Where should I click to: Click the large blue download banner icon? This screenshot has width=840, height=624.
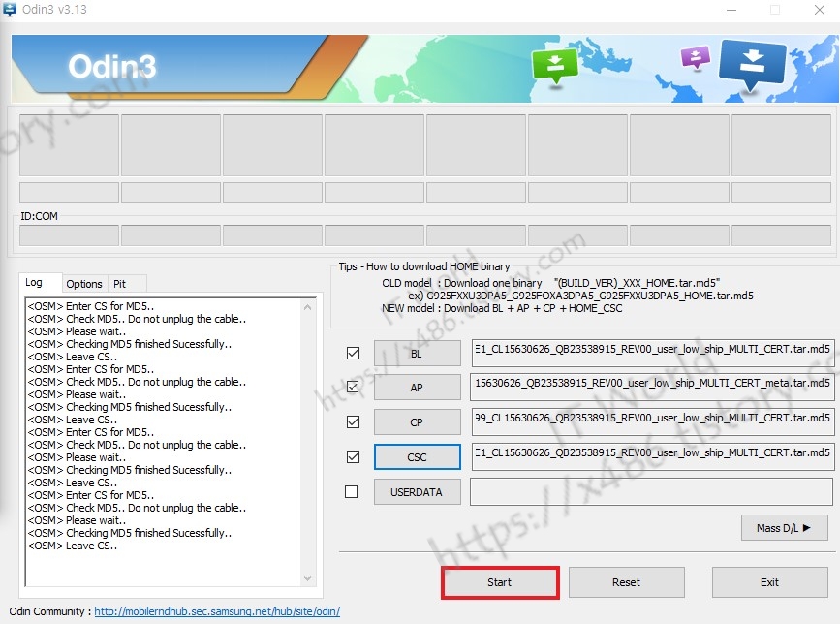point(752,65)
